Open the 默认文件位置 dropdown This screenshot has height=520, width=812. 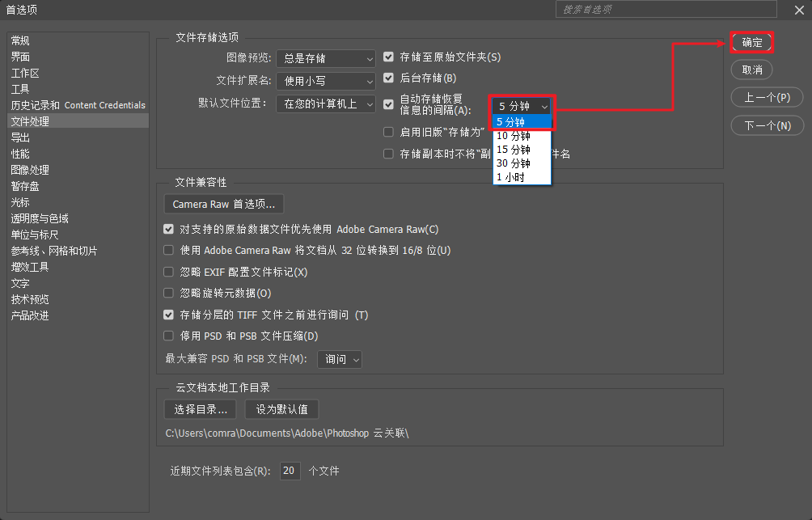pyautogui.click(x=326, y=104)
